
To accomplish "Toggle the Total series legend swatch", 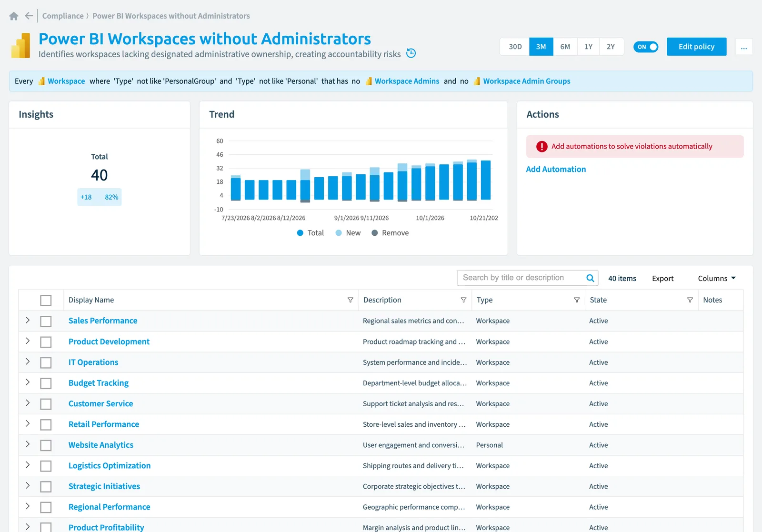I will pyautogui.click(x=300, y=233).
